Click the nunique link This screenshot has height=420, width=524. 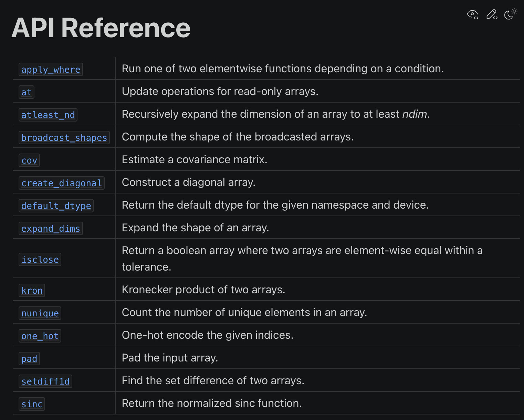[40, 313]
